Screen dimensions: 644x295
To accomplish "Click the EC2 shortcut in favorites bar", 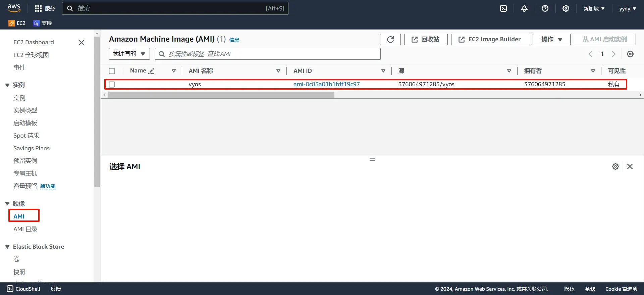I will coord(17,23).
